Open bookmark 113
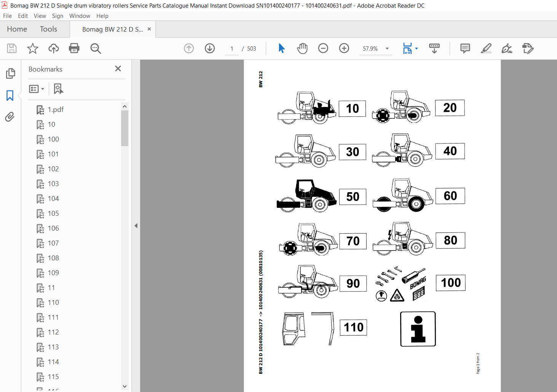The width and height of the screenshot is (557, 392). pos(53,347)
